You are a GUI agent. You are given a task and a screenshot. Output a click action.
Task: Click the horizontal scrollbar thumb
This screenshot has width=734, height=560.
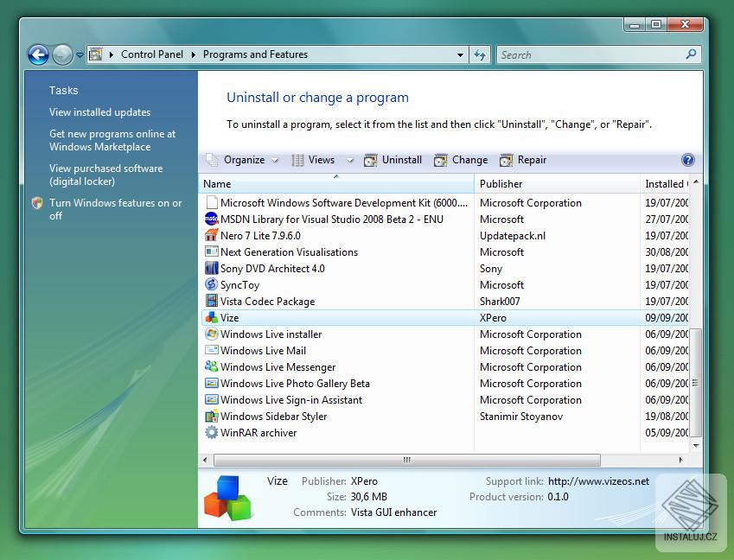point(406,461)
